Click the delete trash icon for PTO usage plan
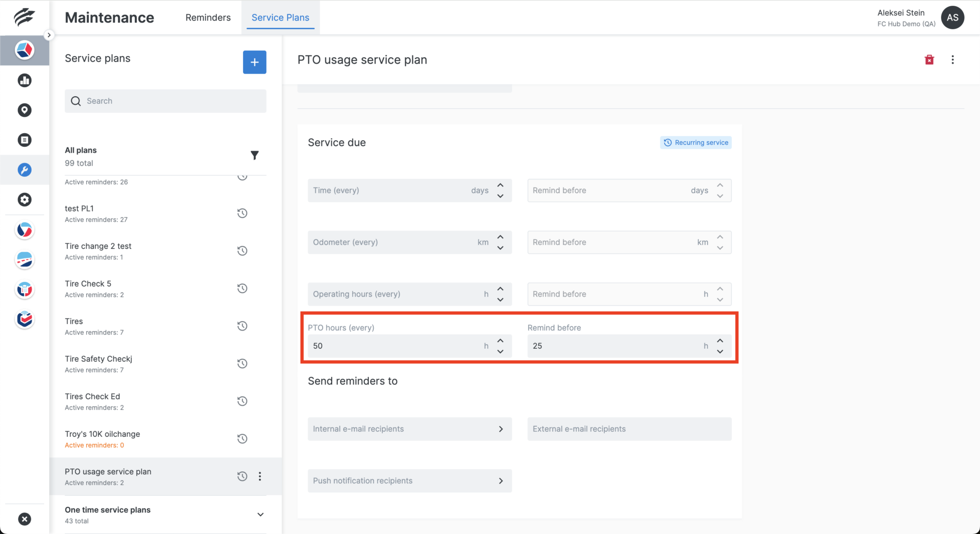The image size is (980, 534). (929, 59)
